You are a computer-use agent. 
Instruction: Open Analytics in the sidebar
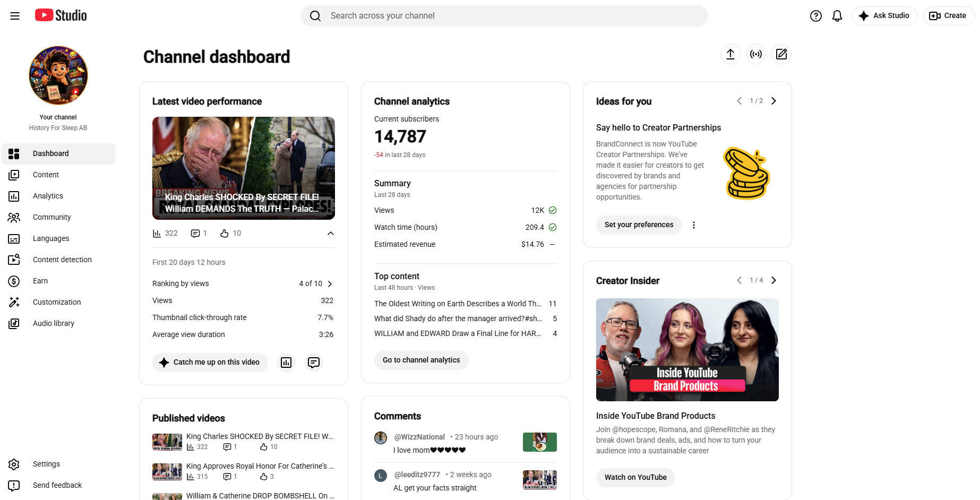pos(58,196)
